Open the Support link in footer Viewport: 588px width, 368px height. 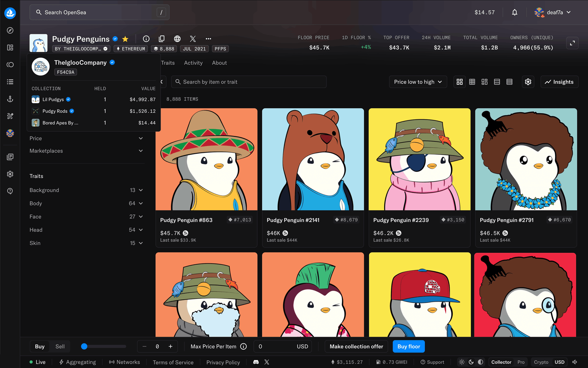(432, 362)
